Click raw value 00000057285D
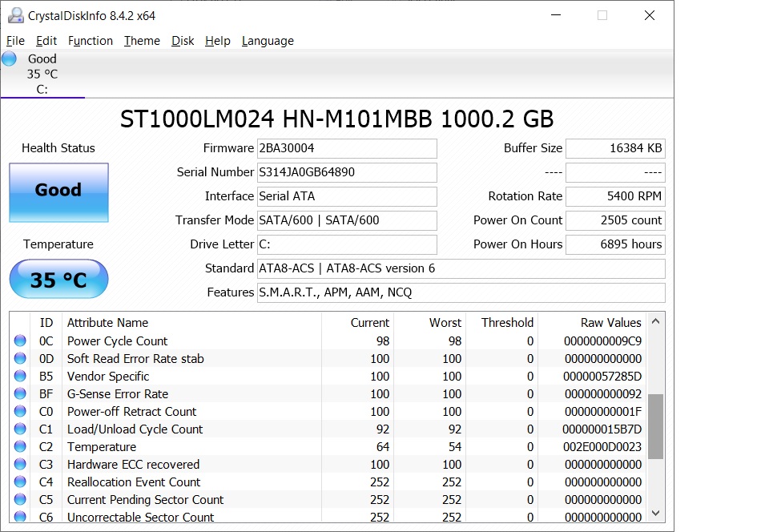The height and width of the screenshot is (532, 769). (602, 376)
